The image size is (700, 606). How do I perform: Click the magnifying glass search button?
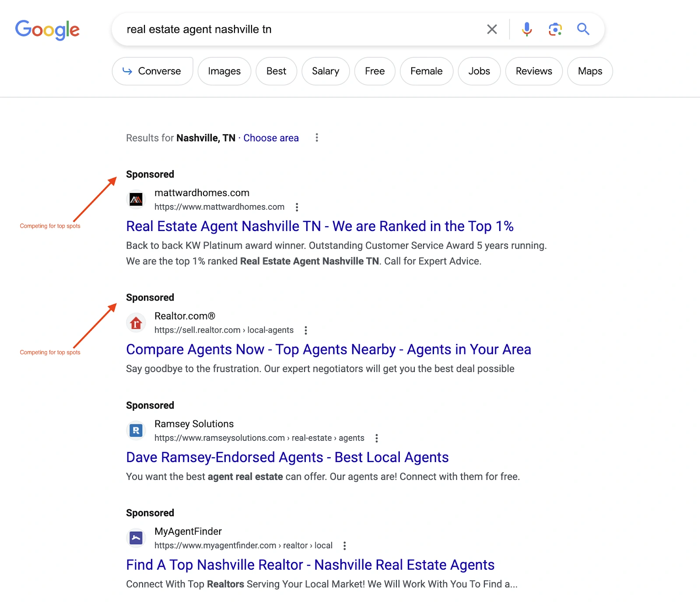[583, 29]
